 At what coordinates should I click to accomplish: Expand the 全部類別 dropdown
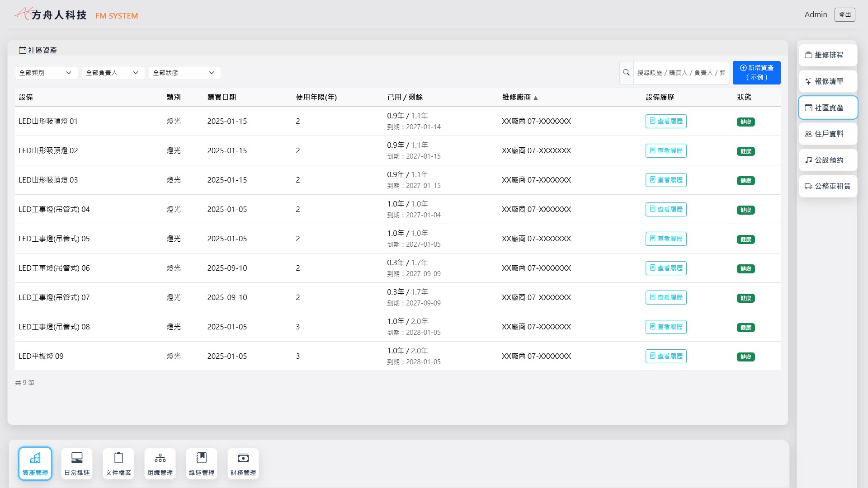pos(46,73)
